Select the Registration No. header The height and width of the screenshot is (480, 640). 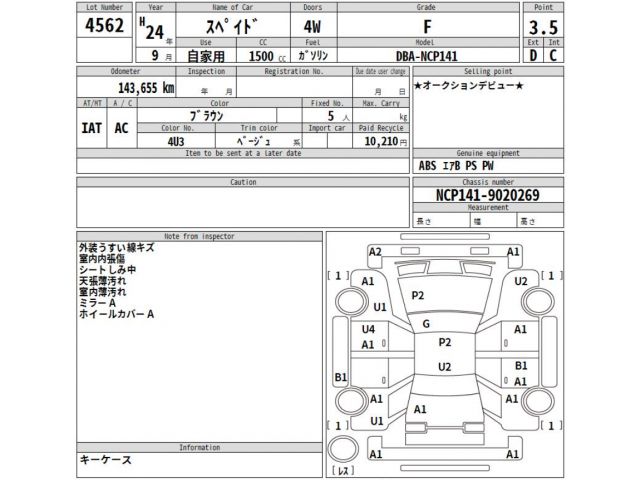[x=294, y=71]
